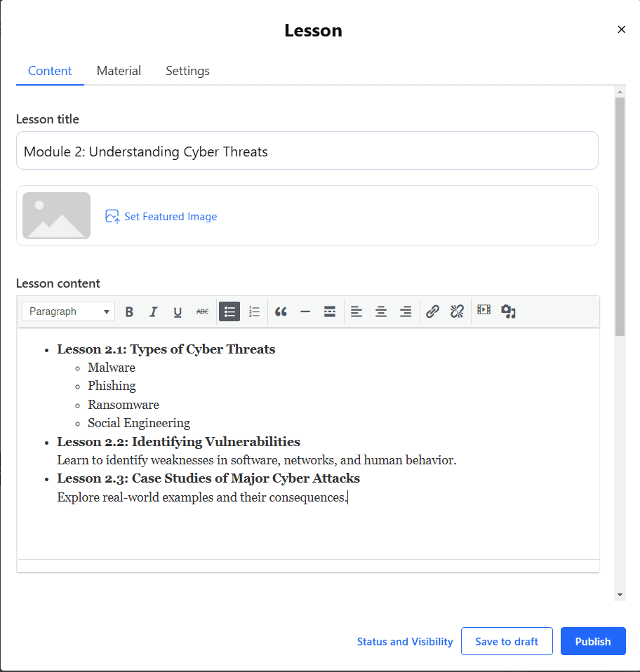Underline the selected text
This screenshot has height=672, width=640.
[x=178, y=311]
